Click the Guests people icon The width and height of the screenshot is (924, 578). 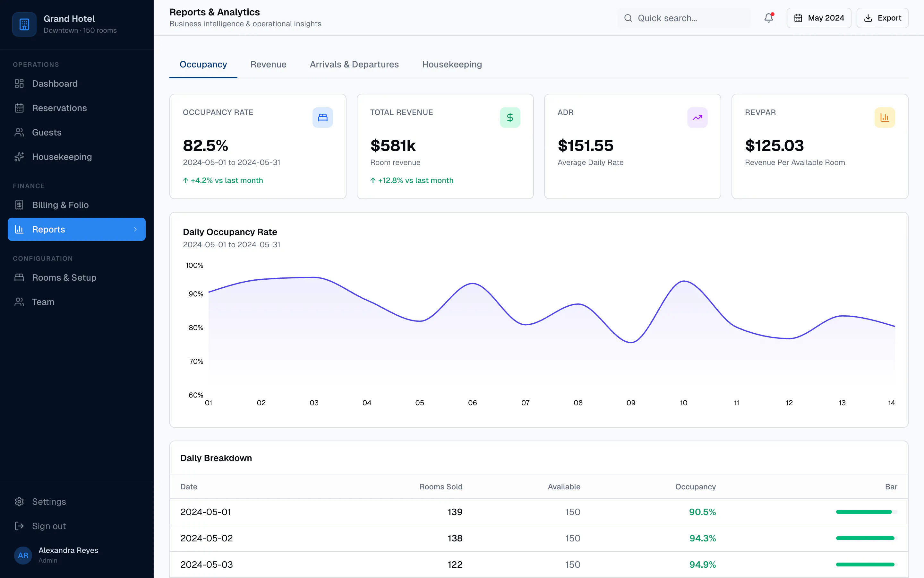pyautogui.click(x=19, y=133)
